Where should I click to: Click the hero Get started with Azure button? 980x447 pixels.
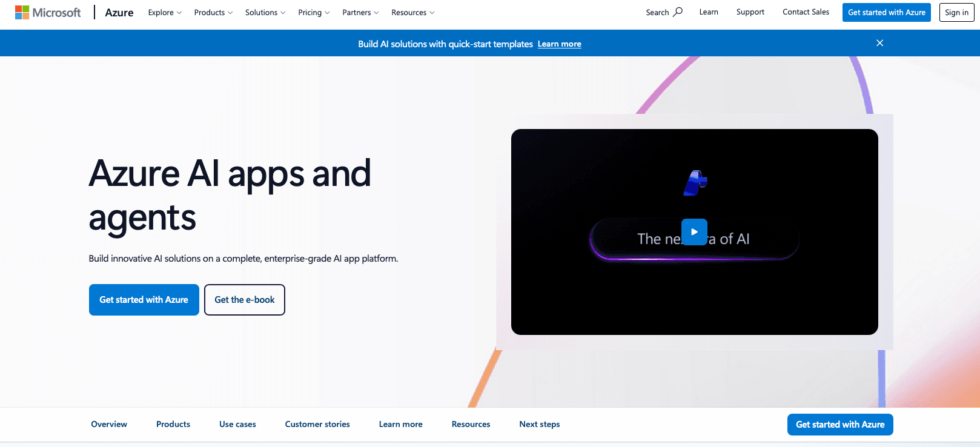pyautogui.click(x=144, y=300)
